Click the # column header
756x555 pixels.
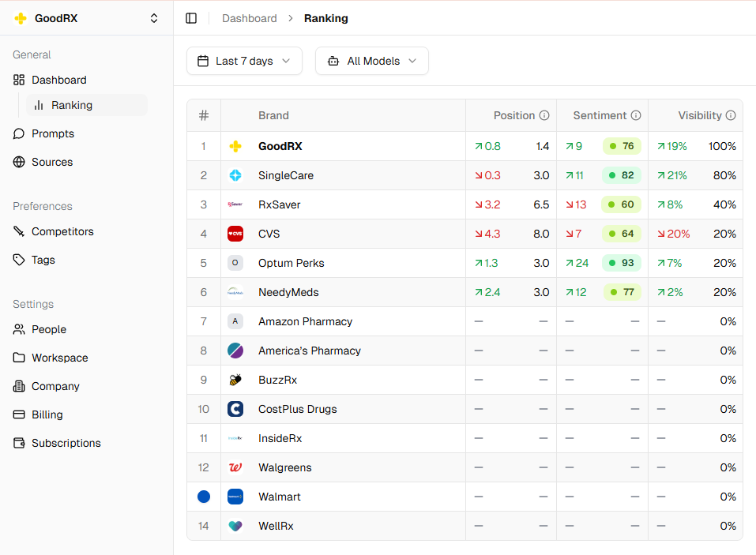point(204,115)
